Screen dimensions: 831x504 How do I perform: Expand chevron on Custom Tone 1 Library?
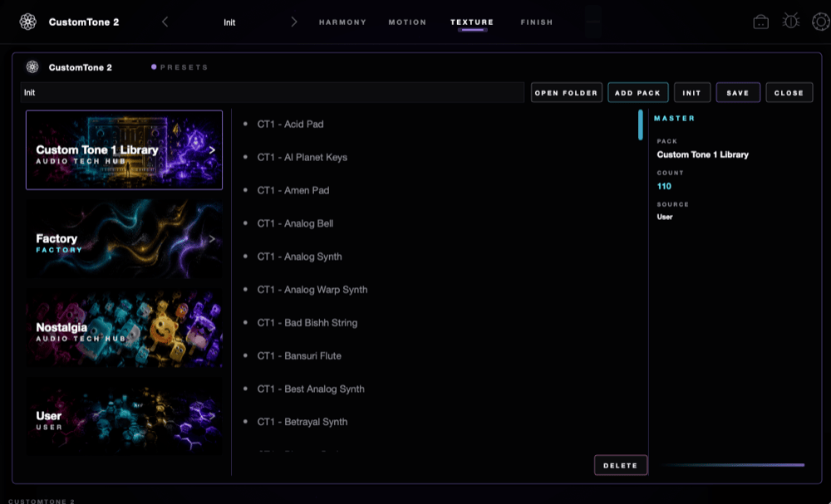(x=212, y=150)
